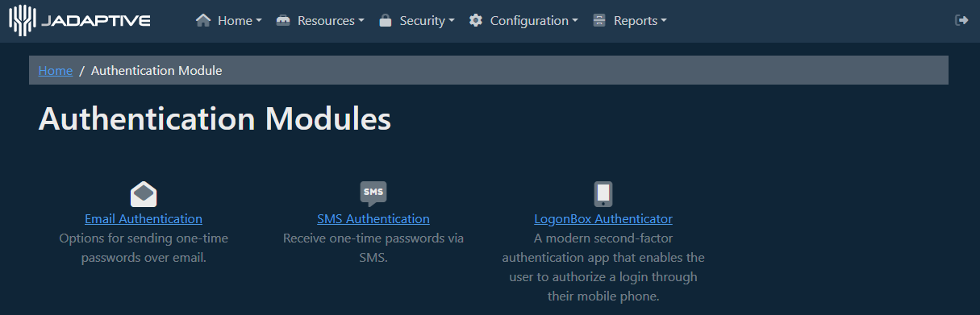The width and height of the screenshot is (980, 315).
Task: Click the JADAPTIVE logo
Action: point(80,20)
